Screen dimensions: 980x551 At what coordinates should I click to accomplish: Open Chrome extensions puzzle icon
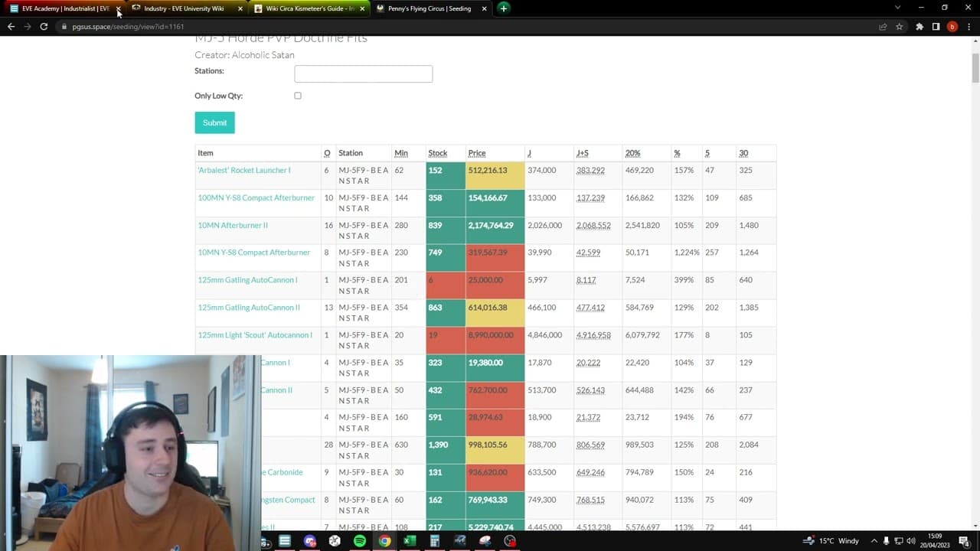pyautogui.click(x=920, y=27)
